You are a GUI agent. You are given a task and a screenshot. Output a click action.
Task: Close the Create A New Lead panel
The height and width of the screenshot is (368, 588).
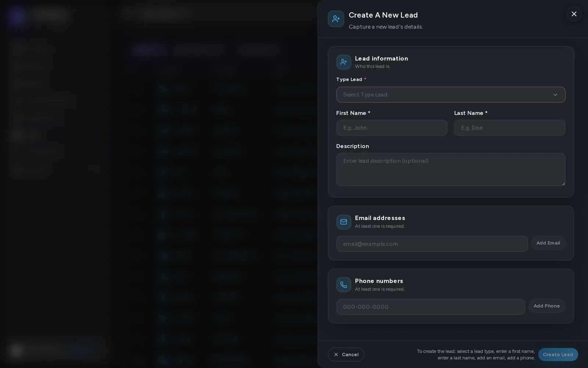click(574, 14)
